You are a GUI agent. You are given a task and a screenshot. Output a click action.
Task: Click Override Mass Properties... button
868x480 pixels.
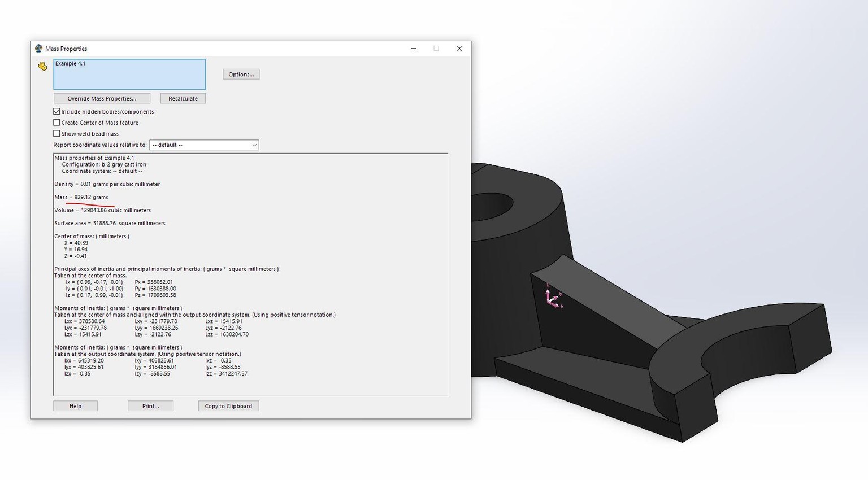(102, 98)
